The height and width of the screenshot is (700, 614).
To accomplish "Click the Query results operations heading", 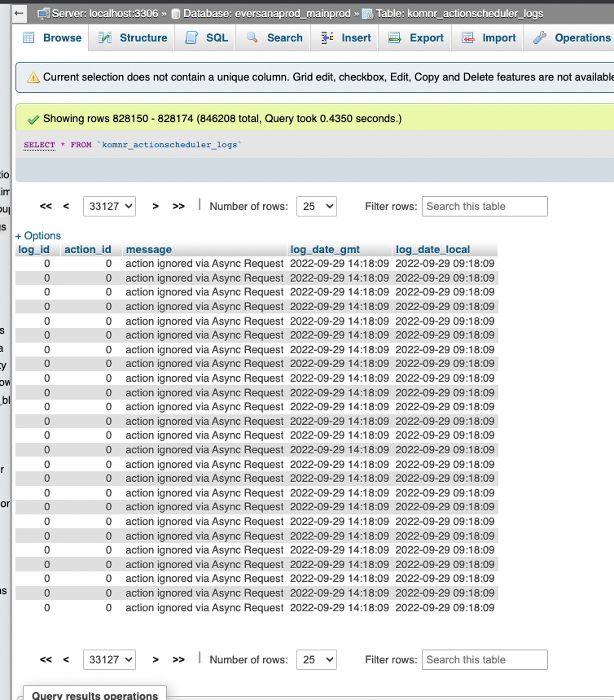I will (x=94, y=695).
